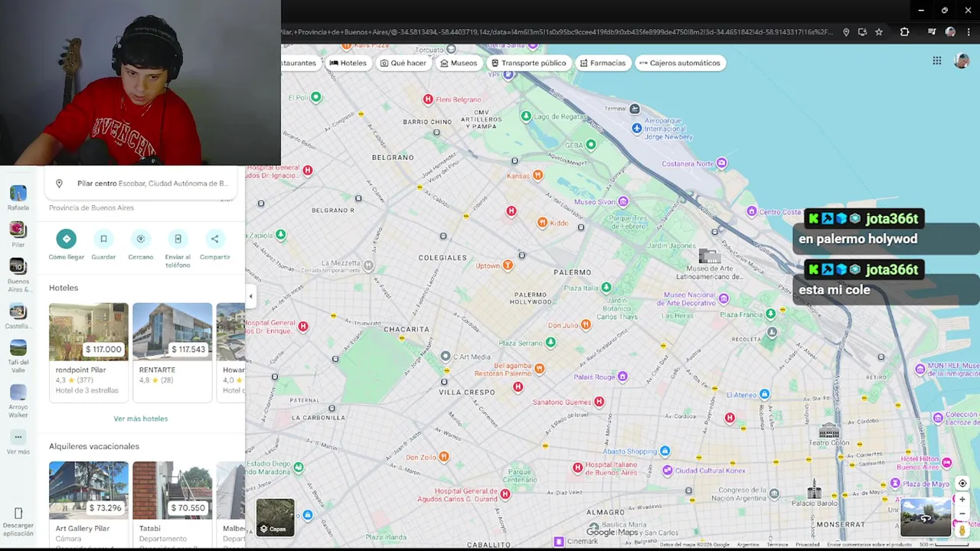The height and width of the screenshot is (551, 980).
Task: Click the Museo Sívori map marker
Action: [x=623, y=202]
